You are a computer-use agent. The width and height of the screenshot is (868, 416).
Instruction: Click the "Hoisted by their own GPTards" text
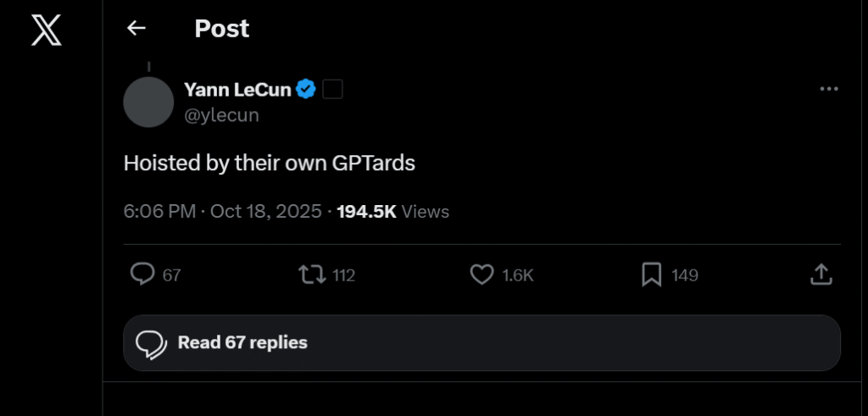[270, 163]
